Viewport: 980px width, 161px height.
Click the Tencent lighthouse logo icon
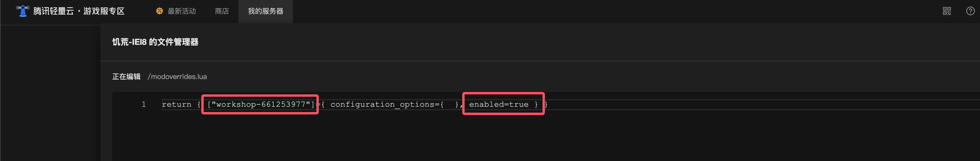[23, 11]
